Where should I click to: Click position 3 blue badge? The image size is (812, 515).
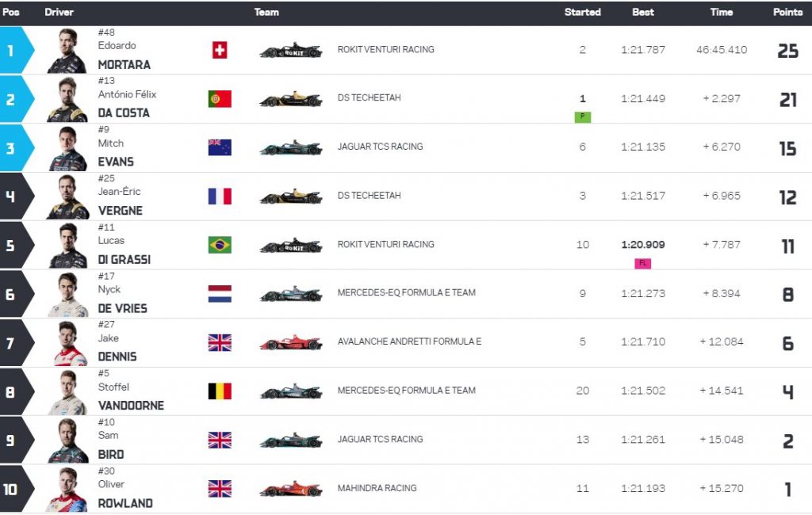(17, 148)
